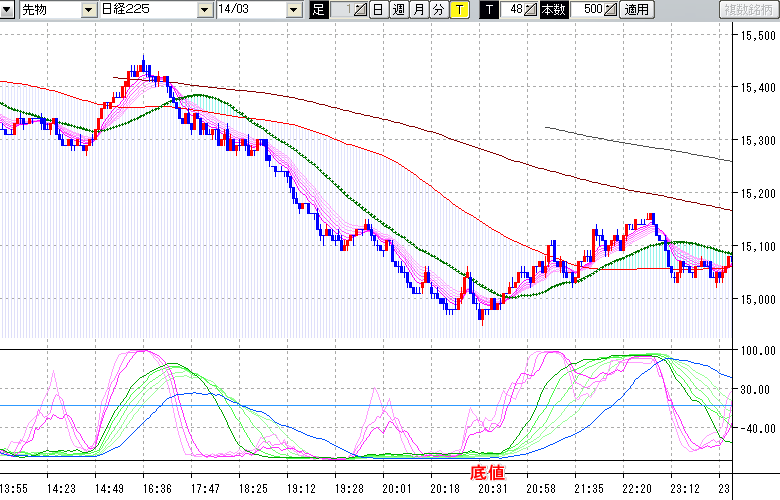Click the 本数 bar count label
This screenshot has height=500, width=780.
point(553,10)
